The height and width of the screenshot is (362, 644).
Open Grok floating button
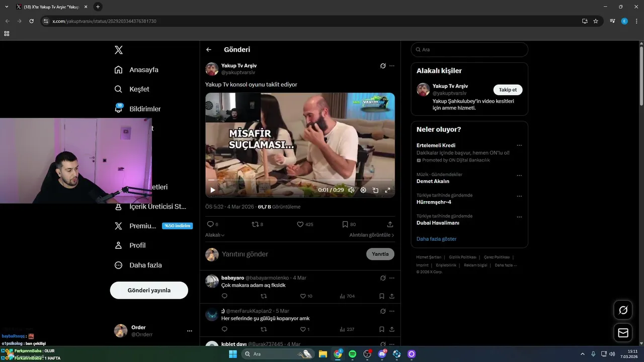pos(623,310)
